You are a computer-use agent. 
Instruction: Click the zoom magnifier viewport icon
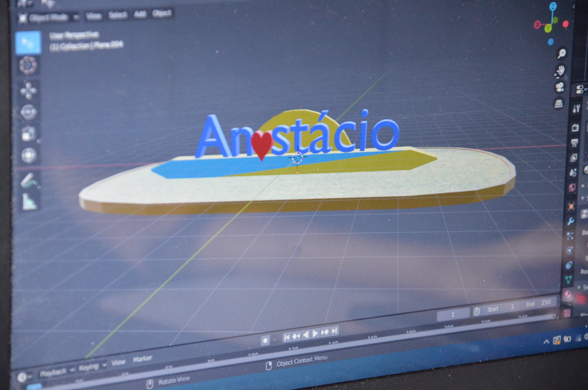pyautogui.click(x=562, y=53)
